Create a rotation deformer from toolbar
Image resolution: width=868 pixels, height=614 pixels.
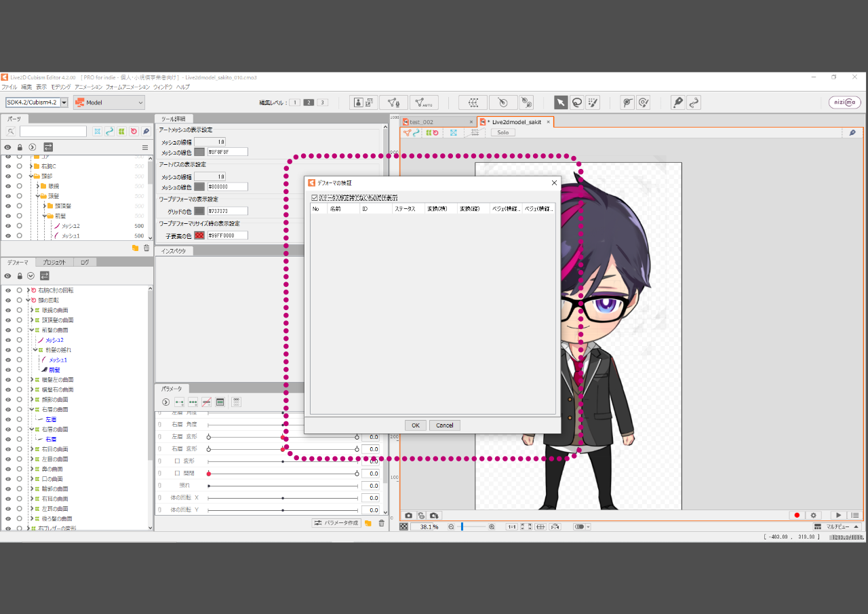tap(503, 102)
